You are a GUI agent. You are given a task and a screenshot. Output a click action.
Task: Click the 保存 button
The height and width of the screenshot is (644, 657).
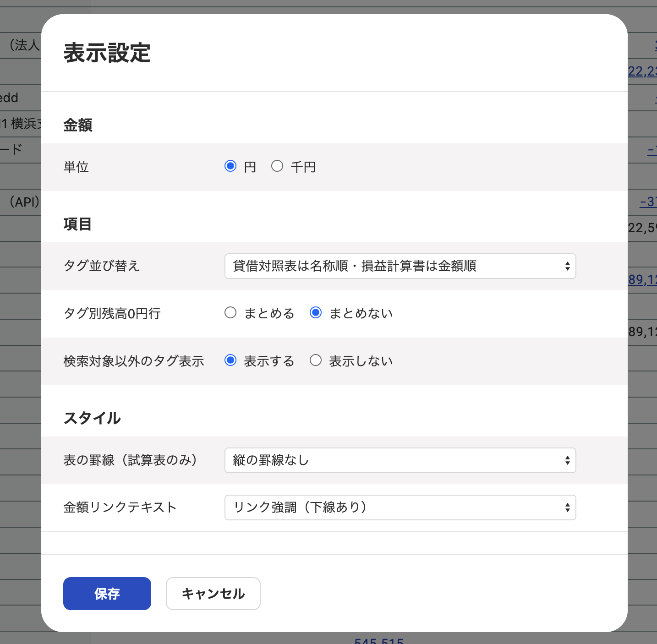107,594
